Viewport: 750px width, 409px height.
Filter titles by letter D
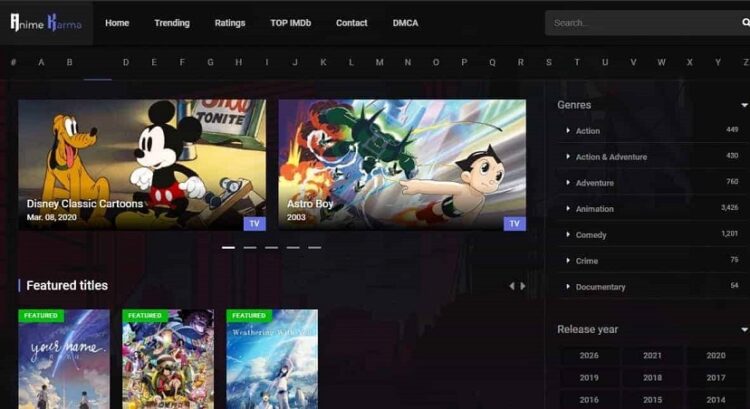pos(126,62)
